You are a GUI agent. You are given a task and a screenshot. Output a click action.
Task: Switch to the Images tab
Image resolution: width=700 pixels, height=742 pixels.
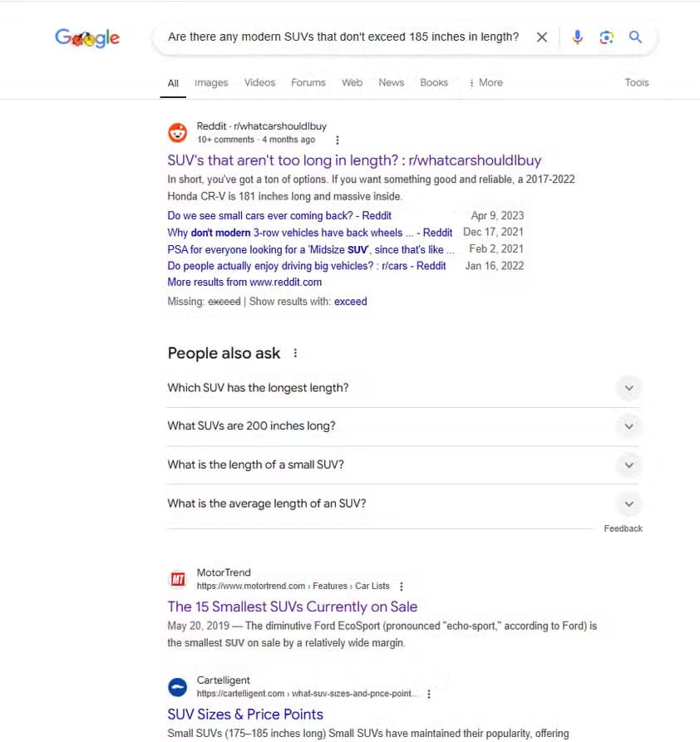[211, 83]
